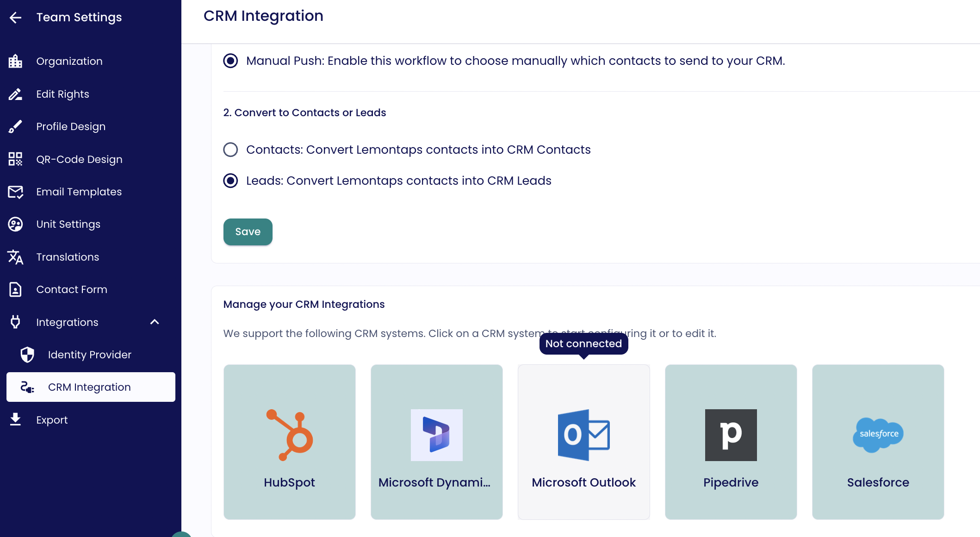980x537 pixels.
Task: Open the HubSpot integration card
Action: (x=290, y=442)
